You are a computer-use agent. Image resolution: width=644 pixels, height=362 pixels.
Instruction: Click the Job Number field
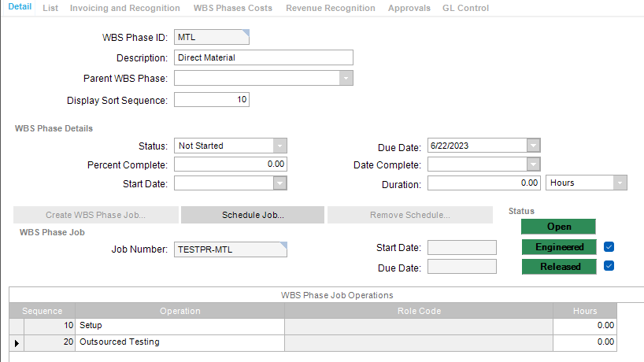pyautogui.click(x=230, y=250)
